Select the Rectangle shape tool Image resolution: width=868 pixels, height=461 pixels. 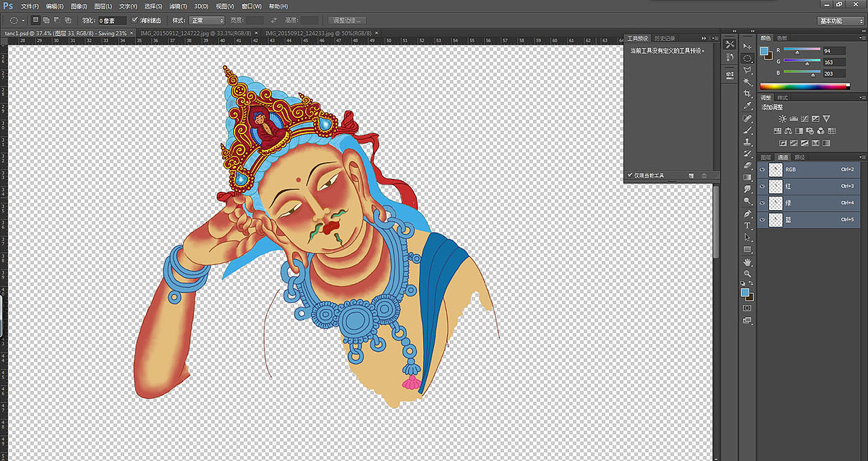(747, 249)
